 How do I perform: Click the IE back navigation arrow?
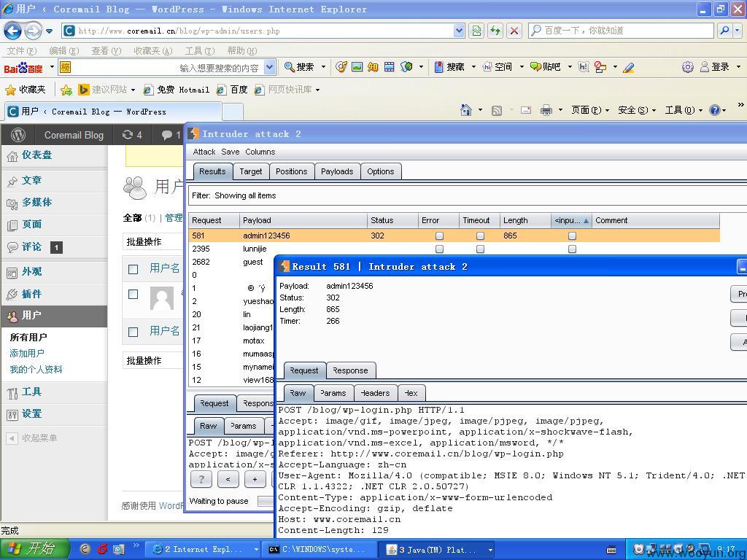pos(12,31)
